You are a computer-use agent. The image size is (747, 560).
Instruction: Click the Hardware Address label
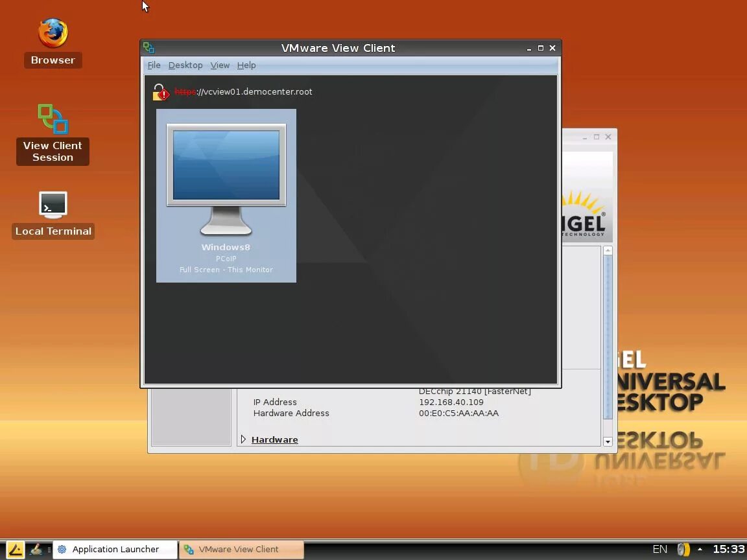pos(291,414)
